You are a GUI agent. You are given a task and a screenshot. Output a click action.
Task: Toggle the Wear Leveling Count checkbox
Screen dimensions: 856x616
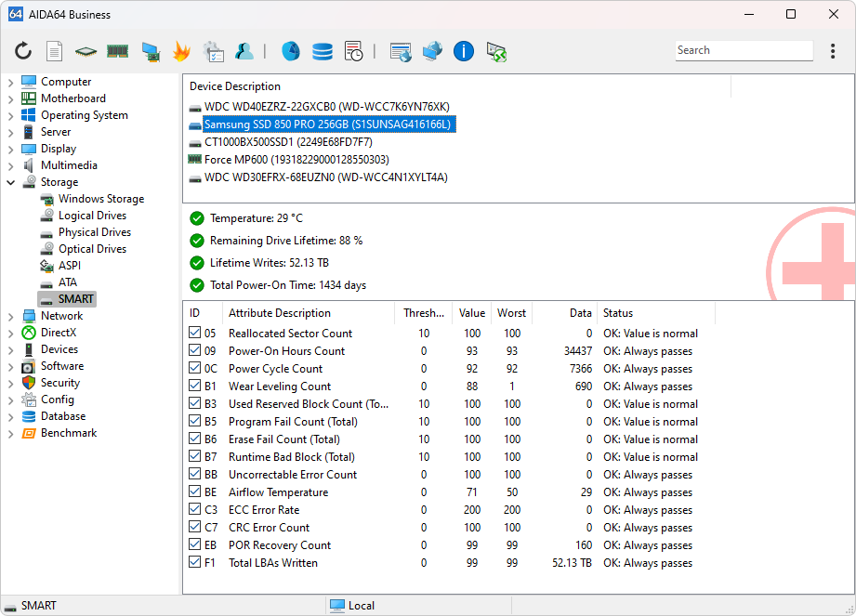tap(194, 387)
